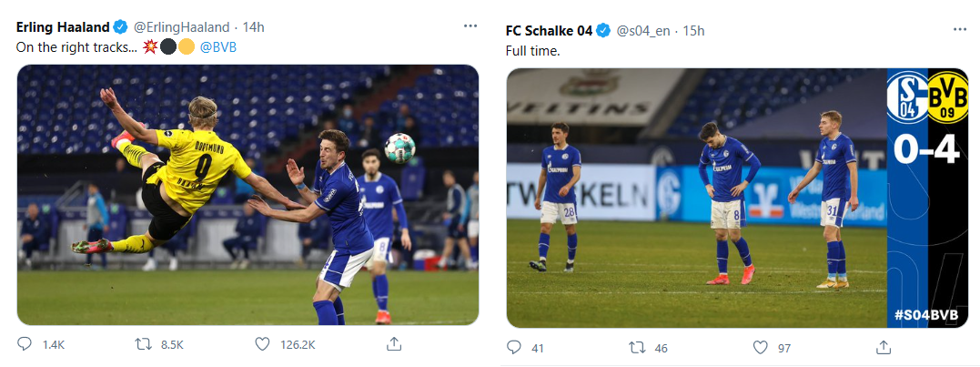Retweet FC Schalke 04 tweet
The image size is (980, 367).
(x=637, y=347)
